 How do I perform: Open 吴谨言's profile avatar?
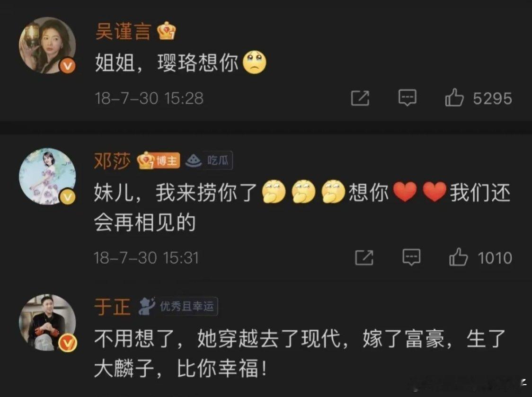coord(47,45)
